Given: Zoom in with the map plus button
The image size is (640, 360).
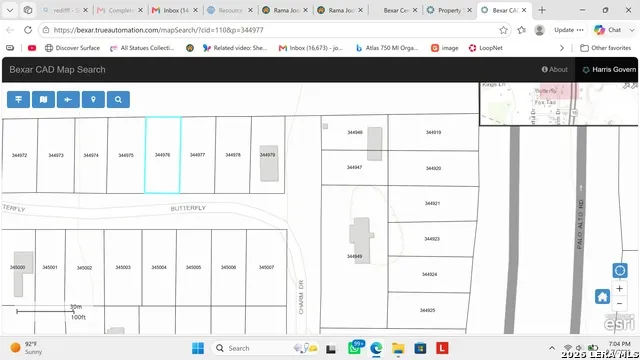Looking at the screenshot, I should coord(619,289).
